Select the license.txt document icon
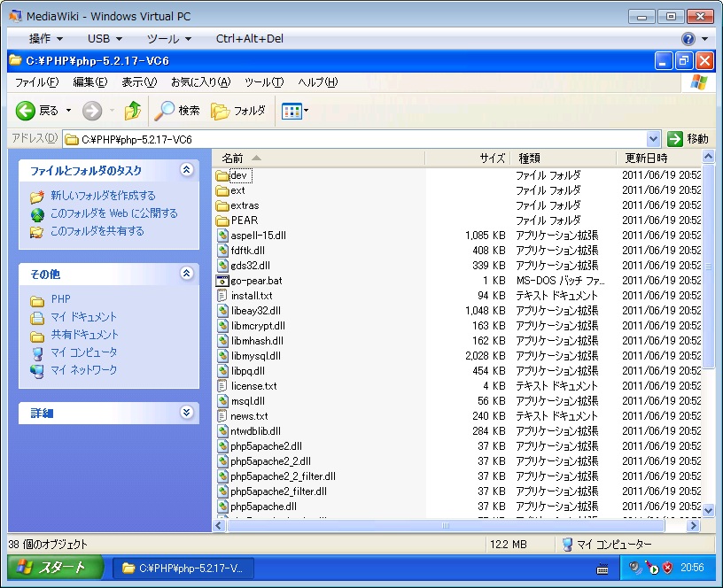The height and width of the screenshot is (588, 723). point(222,386)
